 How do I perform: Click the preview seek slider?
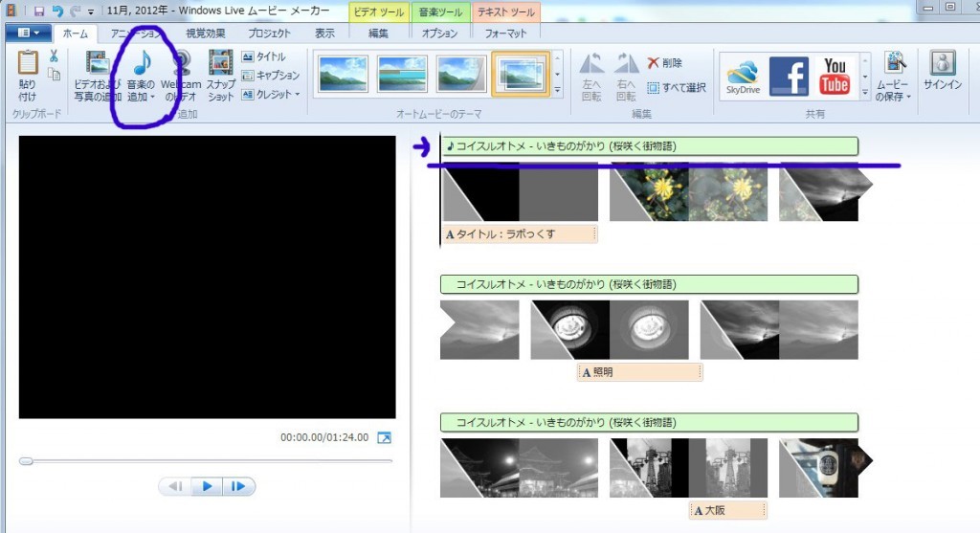(x=206, y=461)
